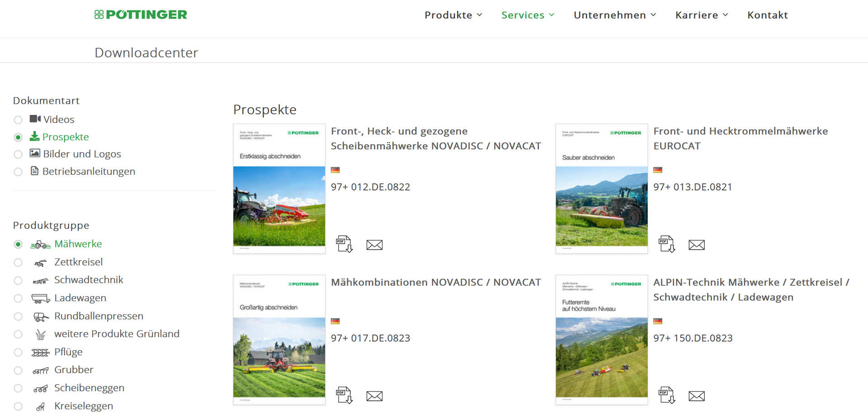The image size is (868, 418).
Task: Click email icon for Mähkombinationen brochure
Action: pyautogui.click(x=374, y=396)
